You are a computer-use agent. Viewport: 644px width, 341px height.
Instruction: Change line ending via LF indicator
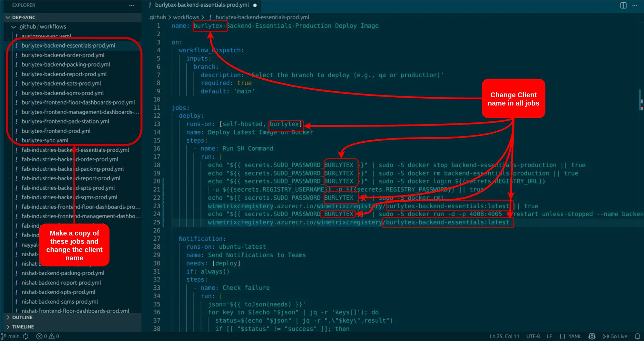(x=549, y=336)
